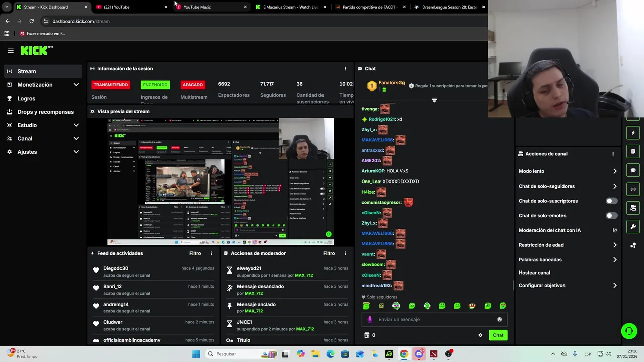The width and height of the screenshot is (644, 362).
Task: Open Restricción de edad options
Action: (568, 245)
